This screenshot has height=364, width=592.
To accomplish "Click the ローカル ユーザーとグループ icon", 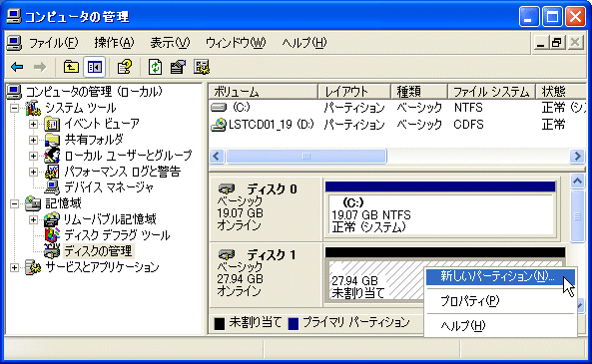I will point(52,156).
